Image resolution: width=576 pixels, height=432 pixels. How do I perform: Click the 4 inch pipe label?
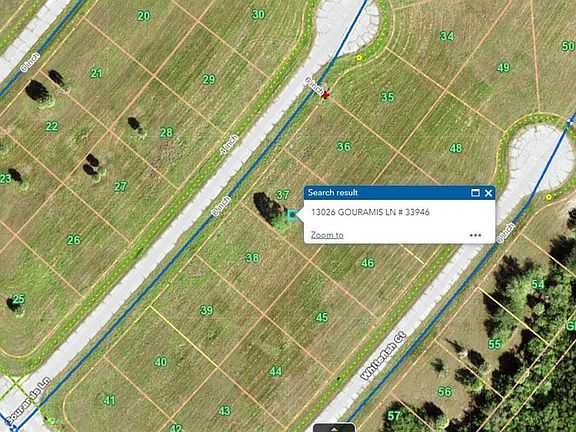pos(229,145)
